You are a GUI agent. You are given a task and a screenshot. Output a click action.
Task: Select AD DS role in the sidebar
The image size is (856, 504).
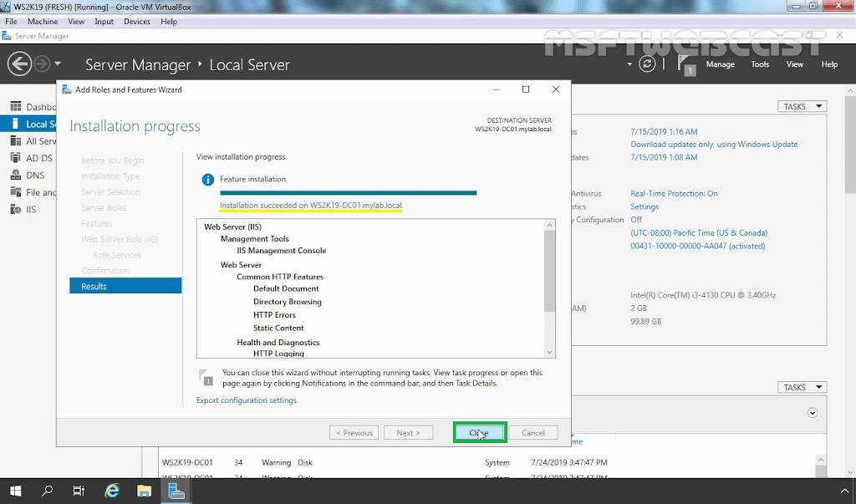click(x=32, y=158)
